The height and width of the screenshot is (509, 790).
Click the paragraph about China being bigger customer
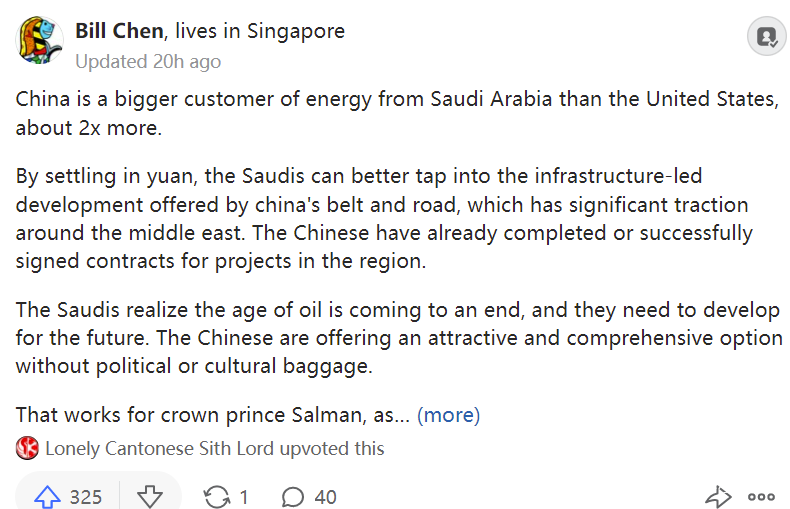click(396, 114)
